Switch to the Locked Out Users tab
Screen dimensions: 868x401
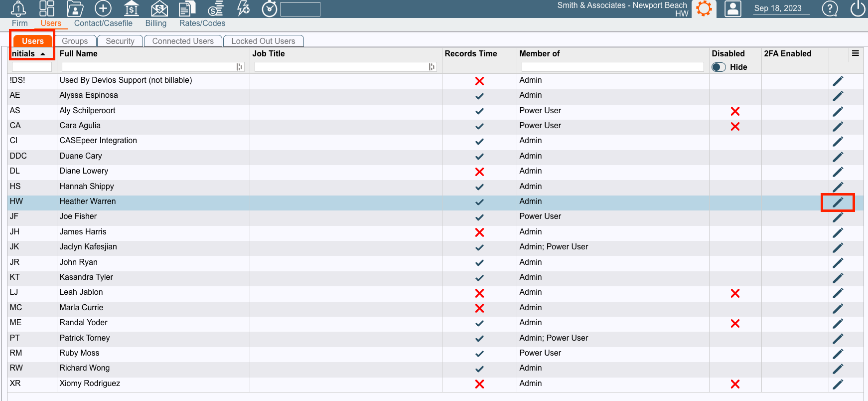point(263,41)
